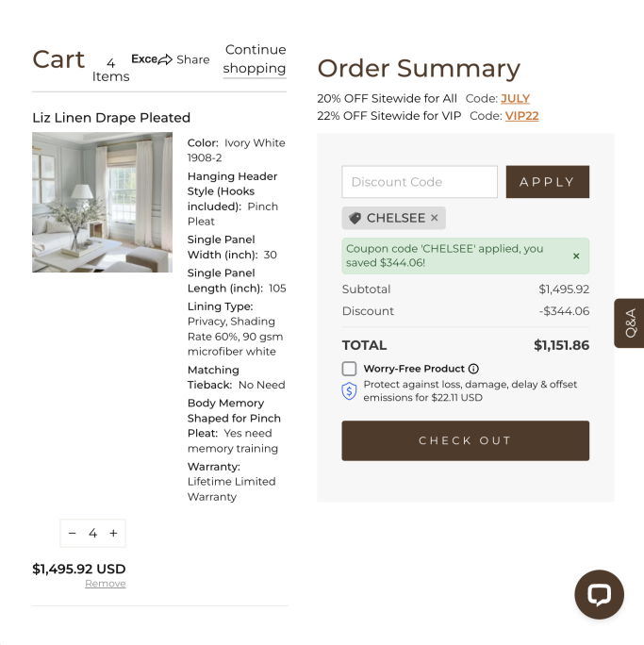The image size is (644, 645).
Task: Decrease quantity with the minus button
Action: [x=73, y=533]
